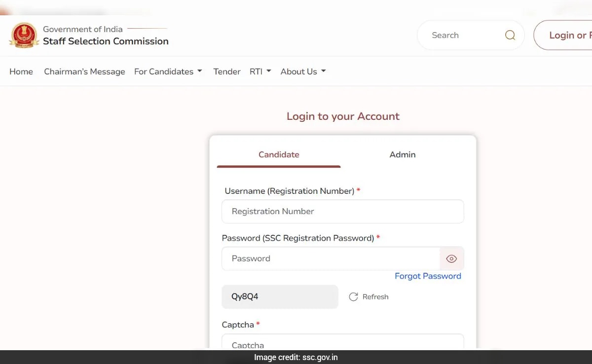The image size is (592, 364).
Task: Open the Tender menu item
Action: (227, 72)
